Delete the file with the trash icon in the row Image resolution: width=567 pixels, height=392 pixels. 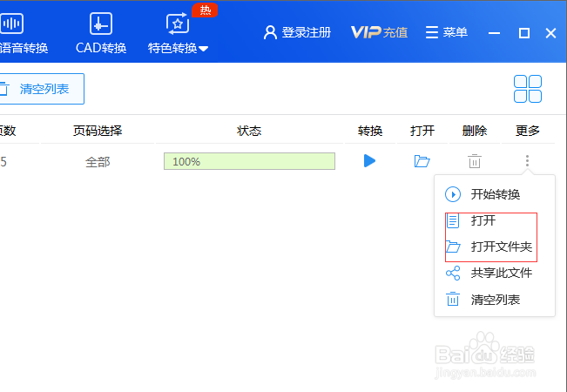pos(475,161)
